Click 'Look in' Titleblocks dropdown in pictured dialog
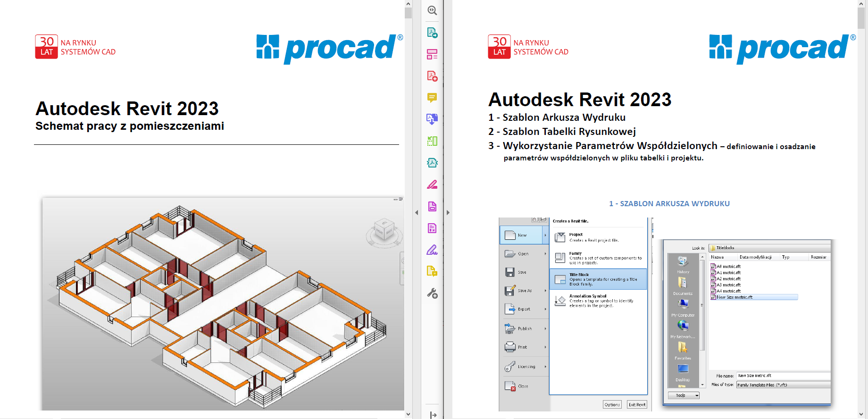Image resolution: width=868 pixels, height=419 pixels. pyautogui.click(x=769, y=248)
